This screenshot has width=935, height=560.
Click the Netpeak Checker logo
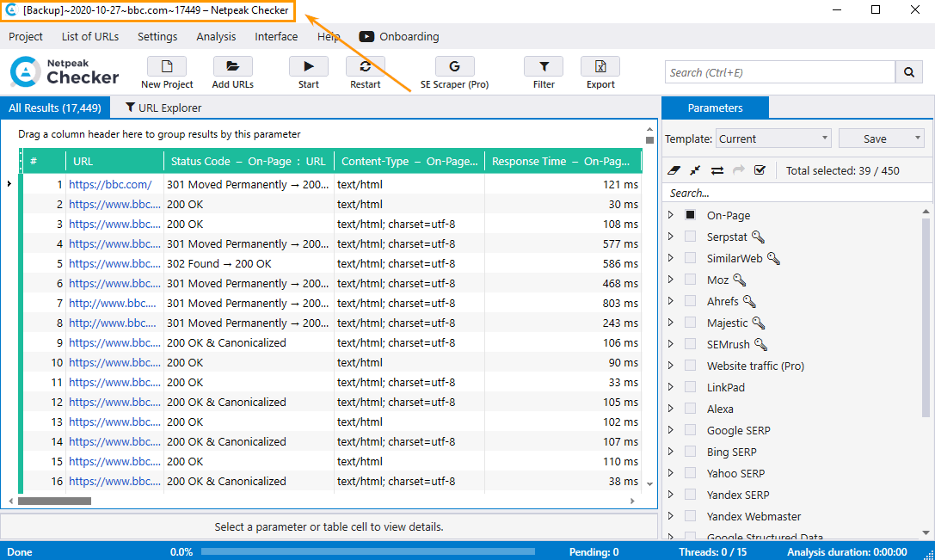(65, 71)
